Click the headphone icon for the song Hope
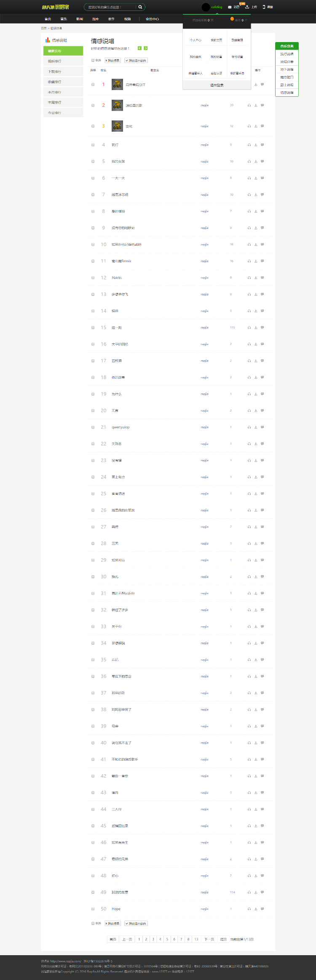The width and height of the screenshot is (316, 980). [x=249, y=909]
